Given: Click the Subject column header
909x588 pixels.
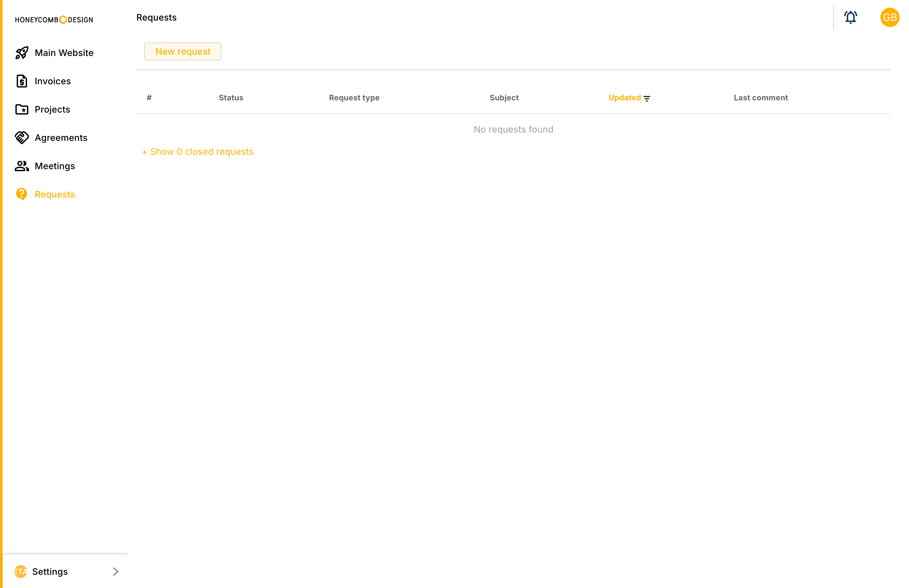Looking at the screenshot, I should 504,98.
